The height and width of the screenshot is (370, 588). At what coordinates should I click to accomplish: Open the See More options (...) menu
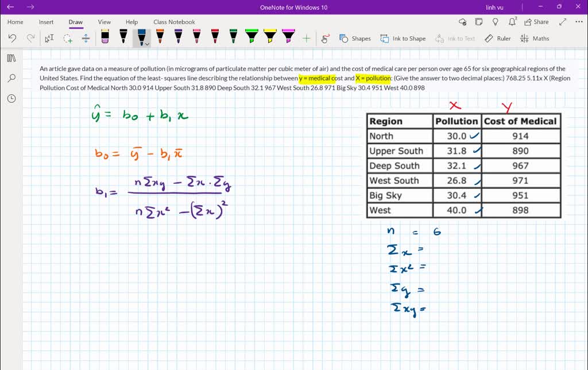[x=578, y=22]
